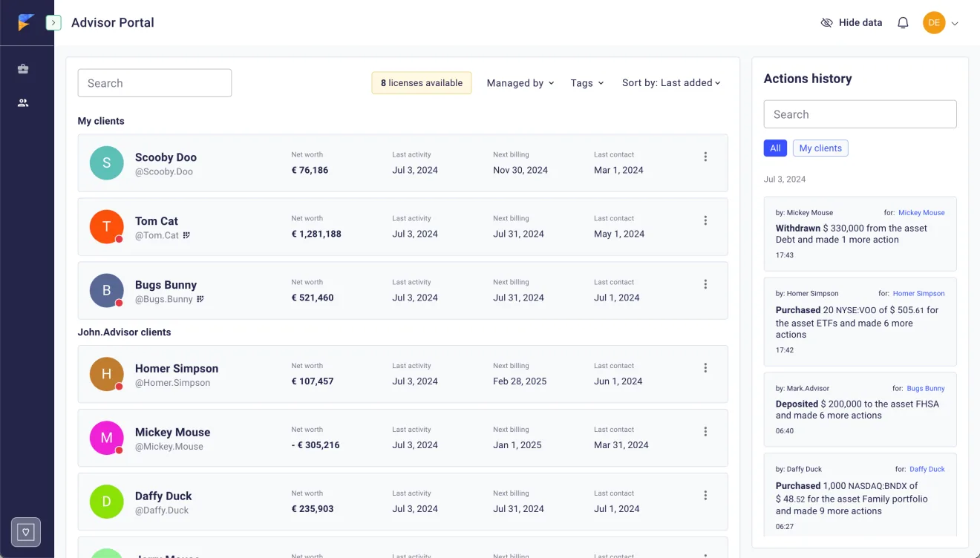Open Bugs Bunny link in action history

tap(926, 389)
